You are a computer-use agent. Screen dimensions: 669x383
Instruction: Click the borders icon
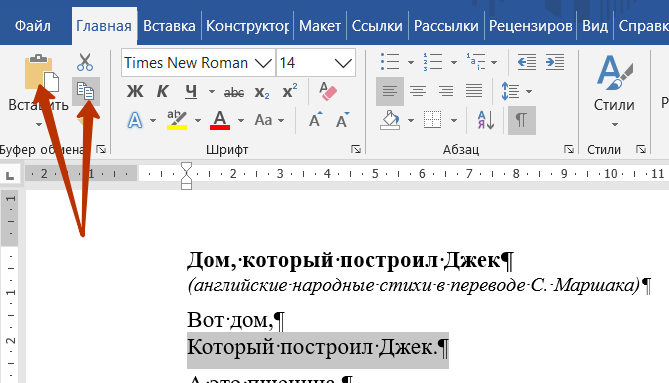tap(432, 120)
